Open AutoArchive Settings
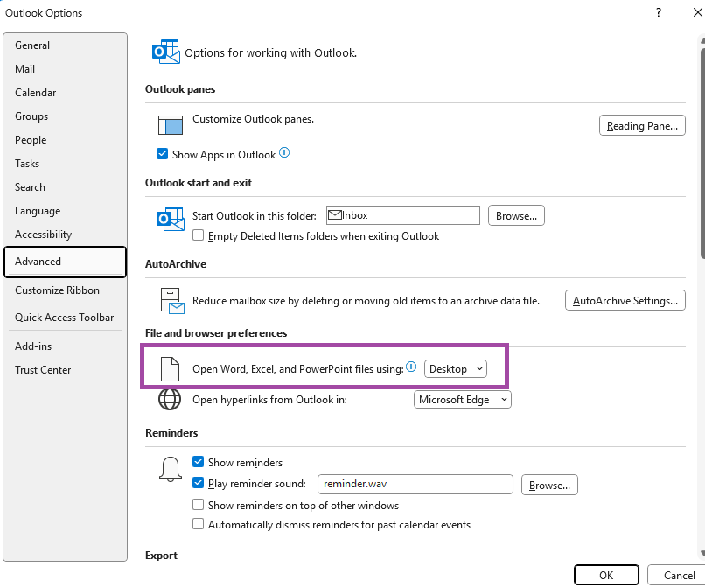This screenshot has height=588, width=705. pos(625,300)
